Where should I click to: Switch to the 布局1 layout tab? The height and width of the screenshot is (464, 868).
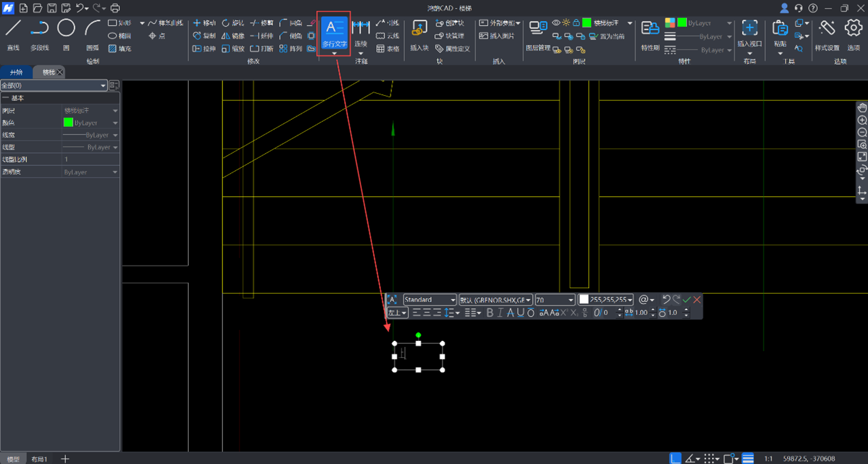[x=39, y=459]
